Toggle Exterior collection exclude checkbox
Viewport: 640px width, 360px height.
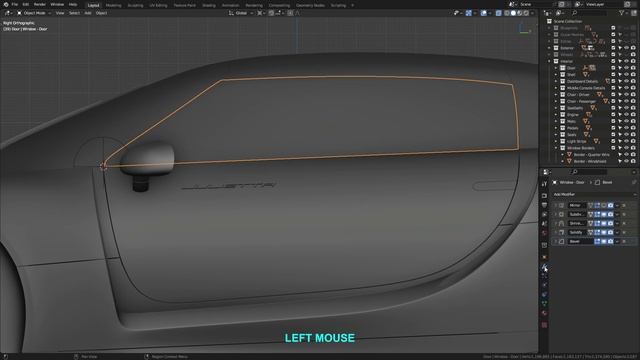point(613,48)
